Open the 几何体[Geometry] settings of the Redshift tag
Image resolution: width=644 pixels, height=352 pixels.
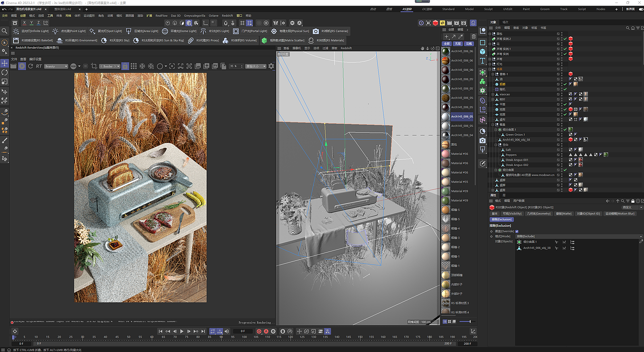539,214
